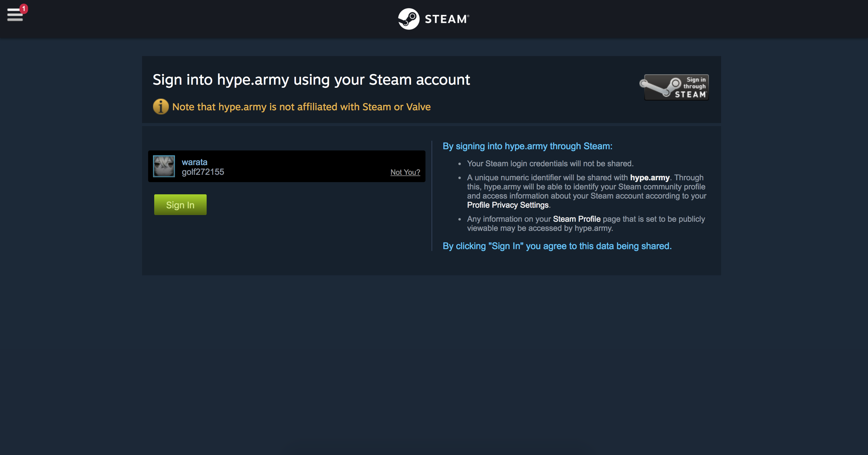Click the round Steam logo icon
Viewport: 868px width, 455px height.
tap(408, 19)
